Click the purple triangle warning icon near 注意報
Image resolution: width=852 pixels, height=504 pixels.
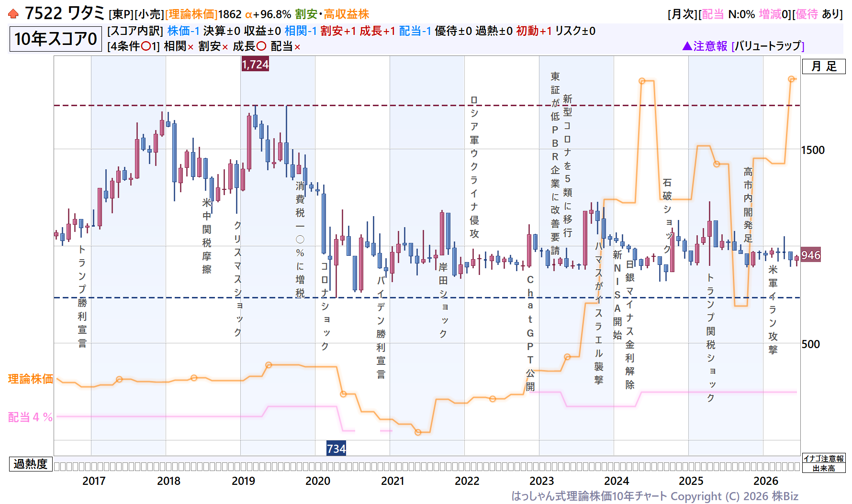[x=687, y=46]
